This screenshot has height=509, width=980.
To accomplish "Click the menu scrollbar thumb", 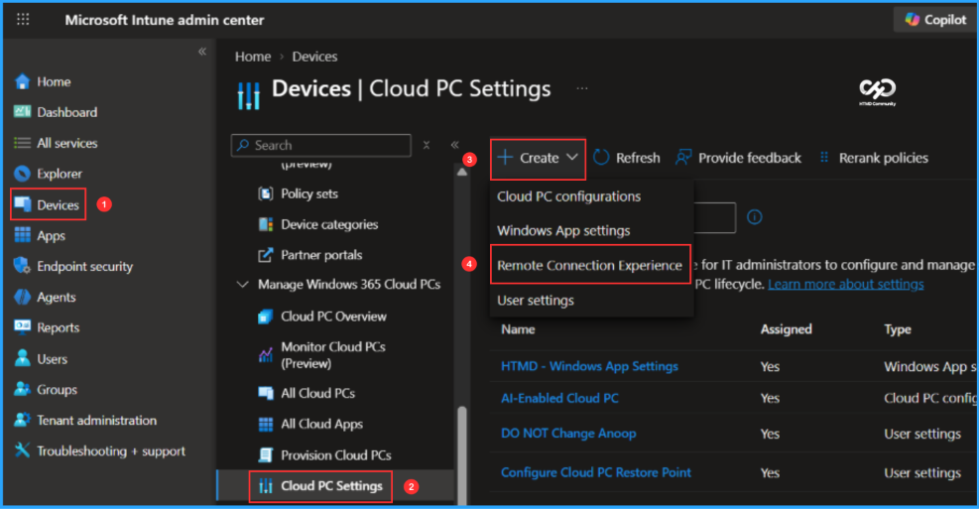I will tap(462, 455).
